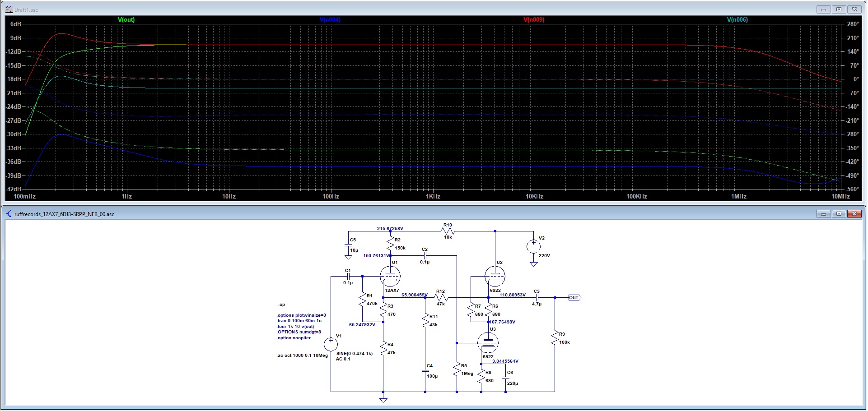Click the .ac oct 1000 0.1 10Meg directive
Viewport: 868px width, 411px height.
302,356
